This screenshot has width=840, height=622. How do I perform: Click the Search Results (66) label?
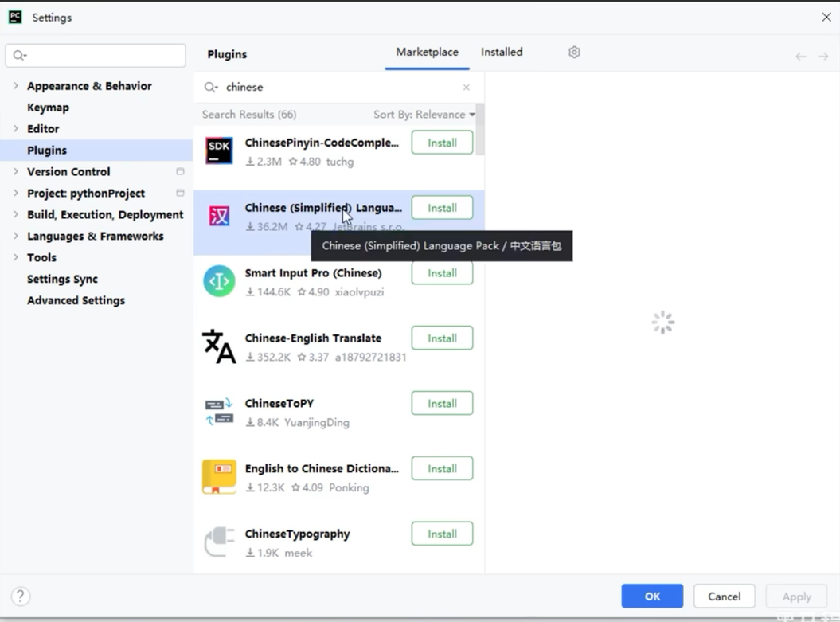click(249, 115)
